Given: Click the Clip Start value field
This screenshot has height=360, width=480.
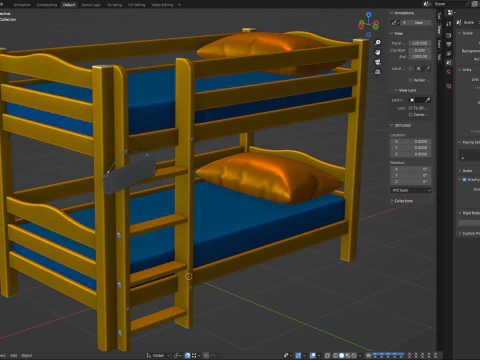Looking at the screenshot, I should 420,50.
